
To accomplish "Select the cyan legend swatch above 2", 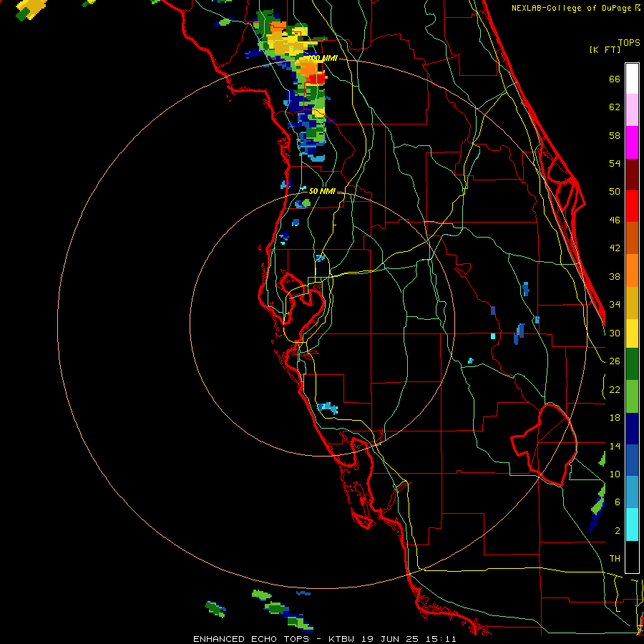I will click(632, 525).
